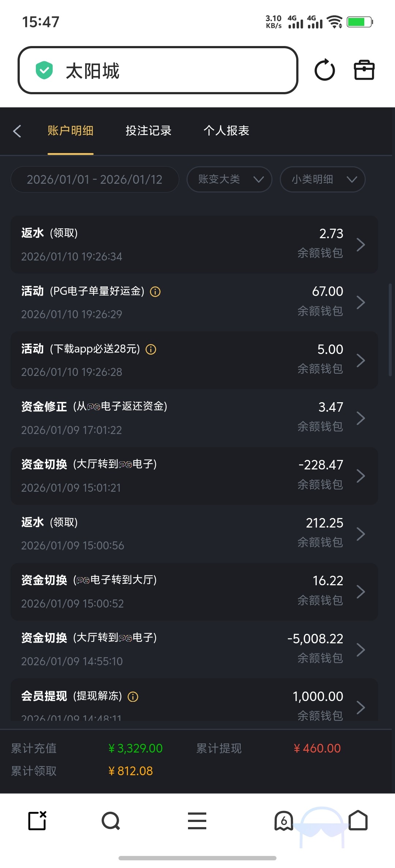Open details for the -228.47 transfer
Screen dimensions: 395x868
click(x=361, y=476)
